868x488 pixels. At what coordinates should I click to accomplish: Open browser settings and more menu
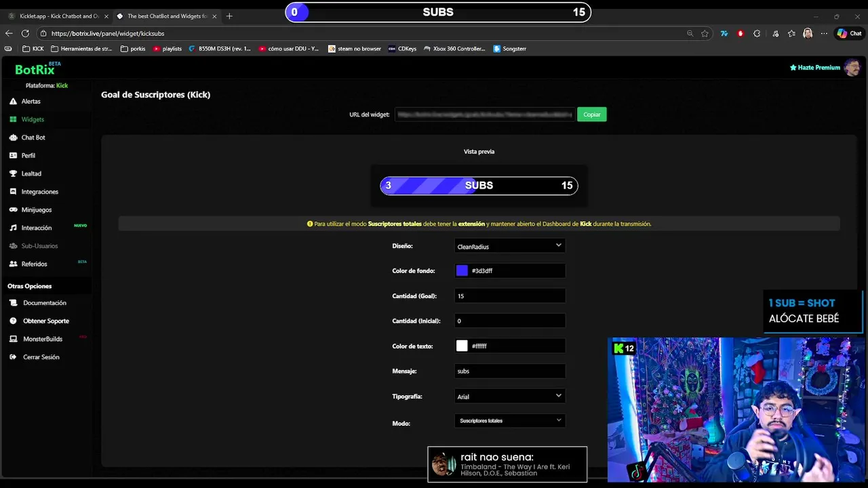[x=824, y=33]
